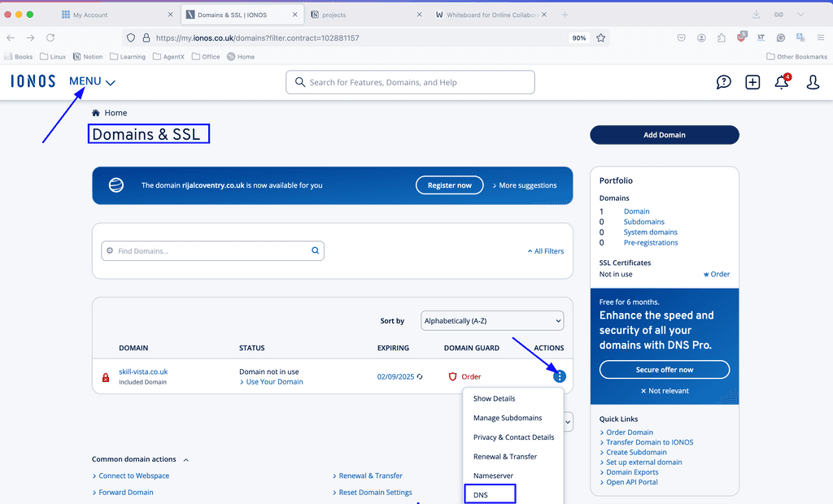
Task: Open the list all tabs chevron
Action: 800,15
